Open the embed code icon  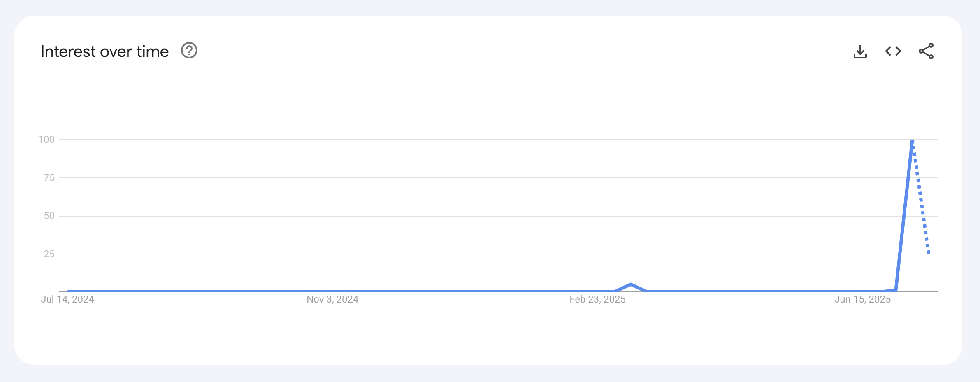click(893, 51)
